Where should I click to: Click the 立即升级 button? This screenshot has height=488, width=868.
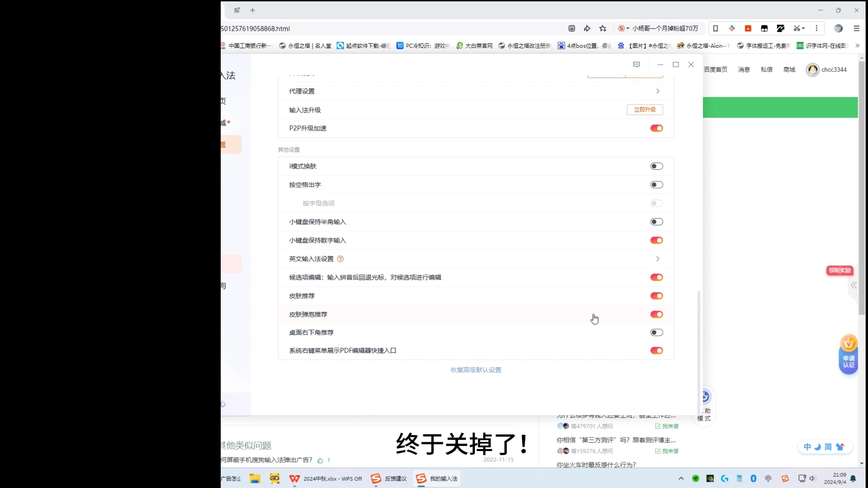click(x=645, y=109)
